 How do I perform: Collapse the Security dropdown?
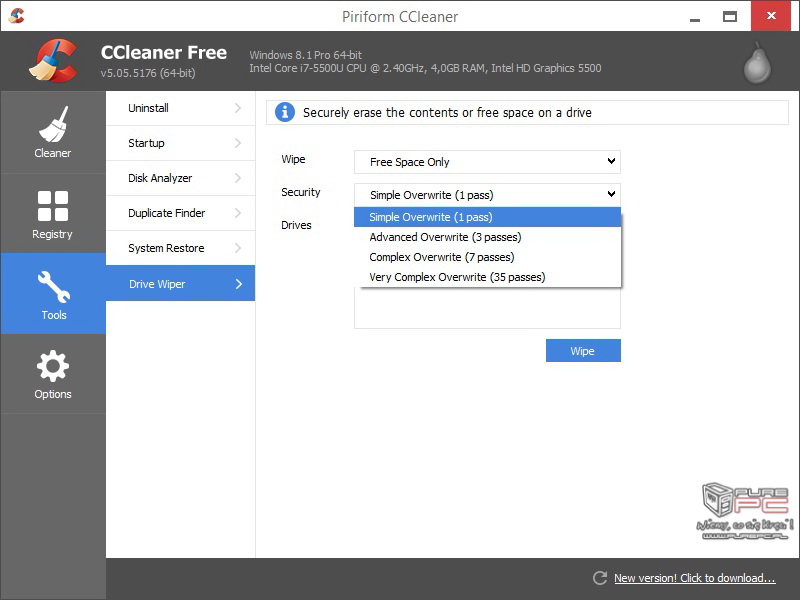click(487, 194)
